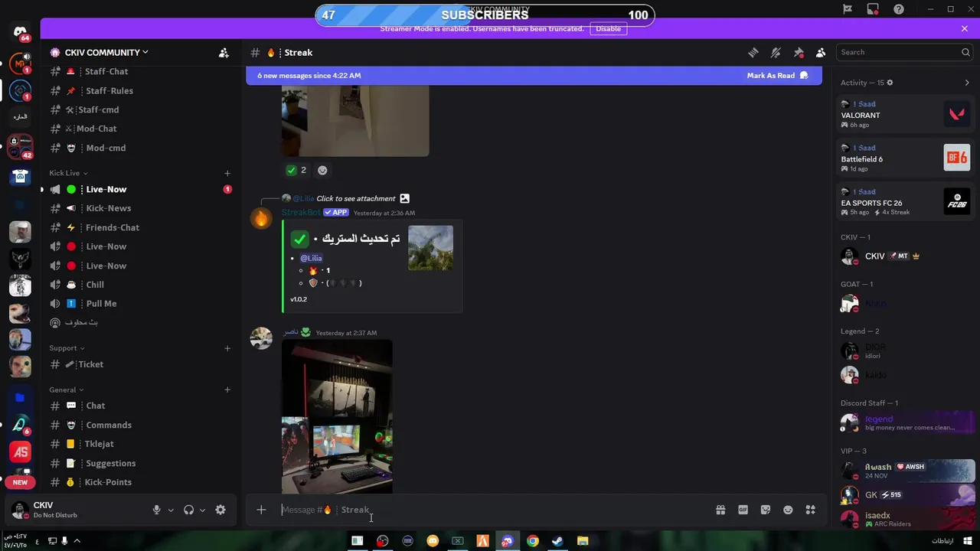980x551 pixels.
Task: Open notification settings bell icon
Action: (x=776, y=53)
